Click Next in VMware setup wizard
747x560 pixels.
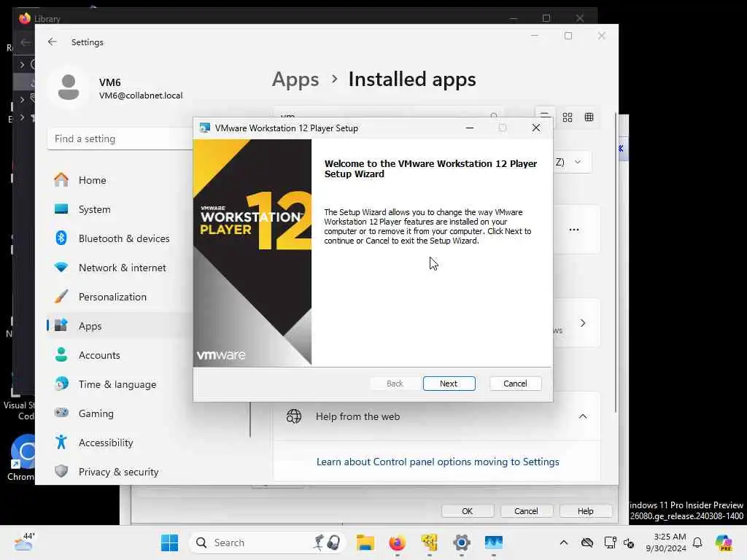click(449, 384)
